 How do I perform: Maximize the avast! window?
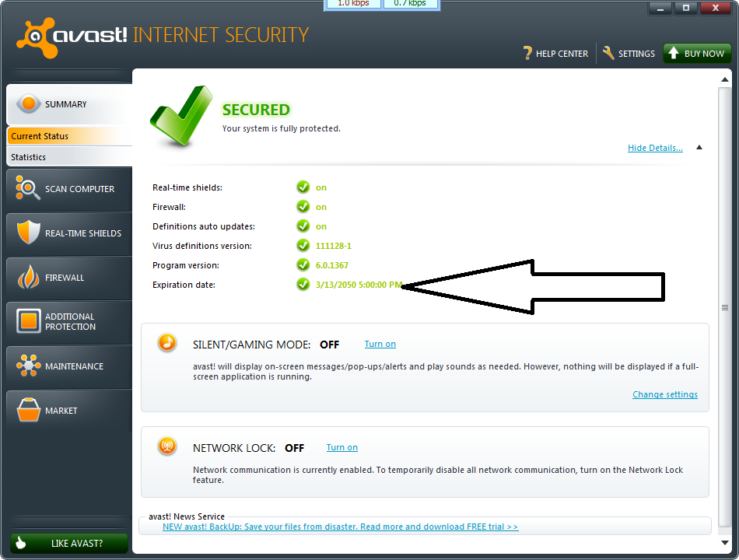tap(686, 8)
